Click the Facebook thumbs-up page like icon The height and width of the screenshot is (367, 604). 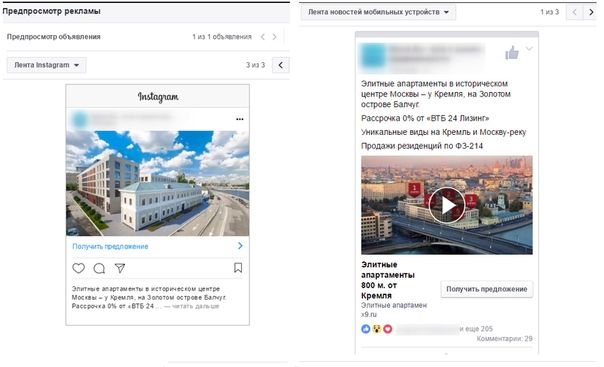pos(512,53)
